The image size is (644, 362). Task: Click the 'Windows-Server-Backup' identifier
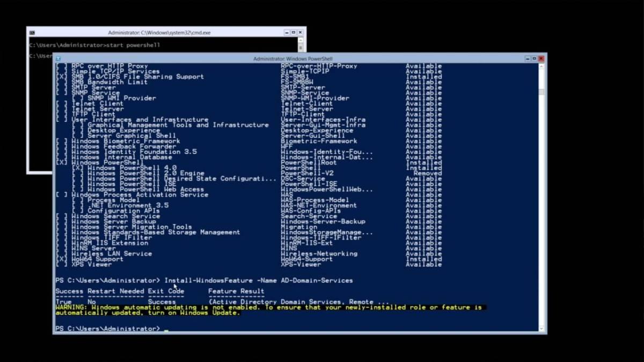tap(323, 221)
